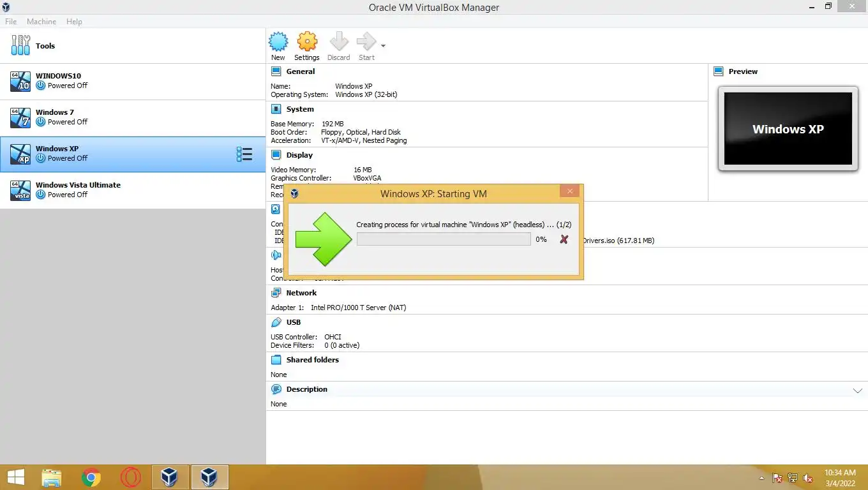This screenshot has width=868, height=490.
Task: Click the muted volume tray icon
Action: (x=808, y=478)
